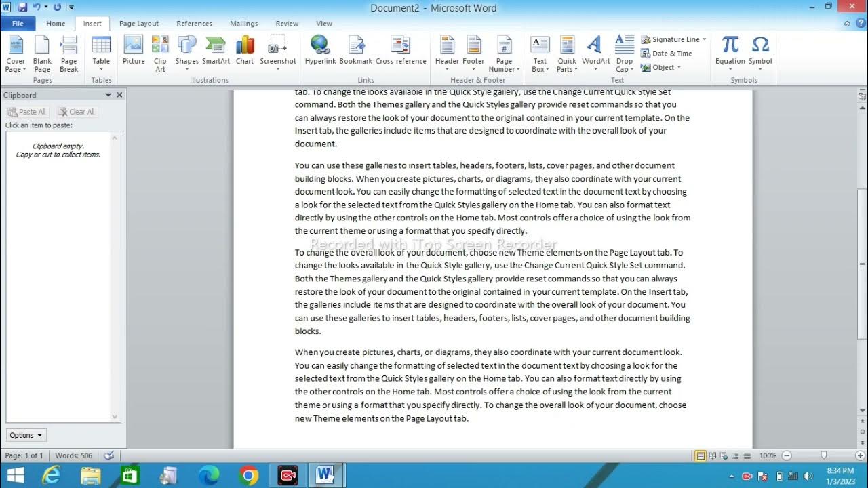The image size is (868, 488).
Task: Click Words: 506 in status bar
Action: point(74,455)
